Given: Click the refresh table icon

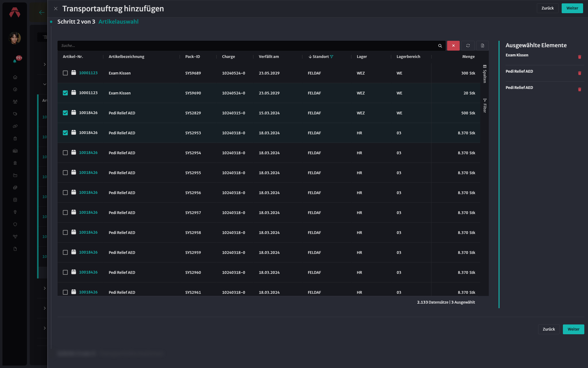Looking at the screenshot, I should 468,46.
